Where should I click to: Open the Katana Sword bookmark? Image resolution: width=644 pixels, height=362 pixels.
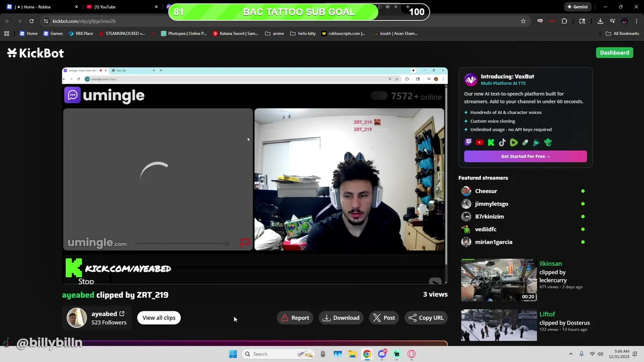(x=235, y=34)
